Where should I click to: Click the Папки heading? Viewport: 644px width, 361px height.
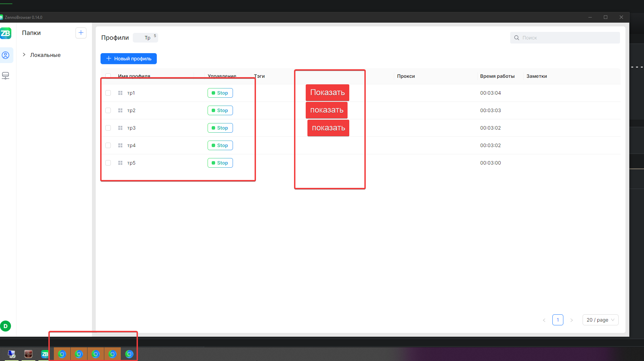pos(31,33)
